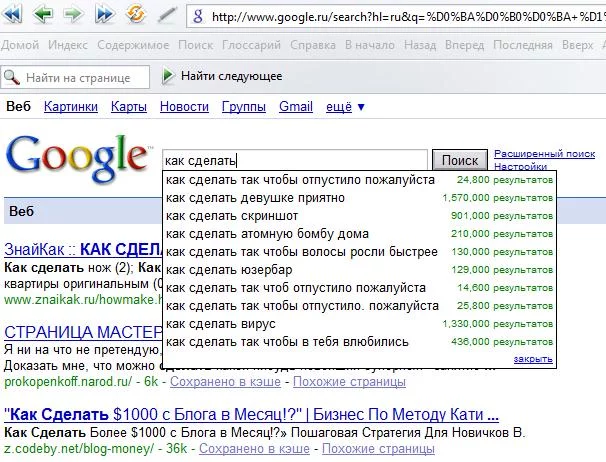606x462 pixels.
Task: Click 'Вперед' navigation item
Action: pyautogui.click(x=464, y=45)
